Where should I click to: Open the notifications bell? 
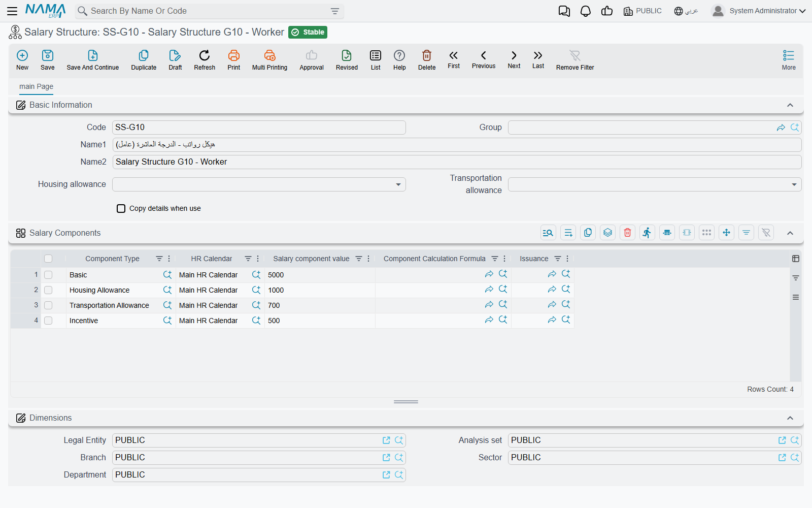[x=586, y=11]
